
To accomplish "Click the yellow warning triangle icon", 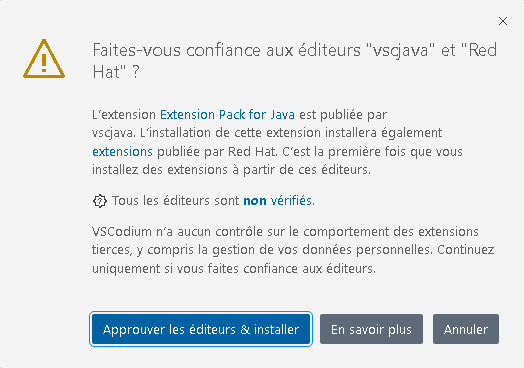I will (44, 59).
